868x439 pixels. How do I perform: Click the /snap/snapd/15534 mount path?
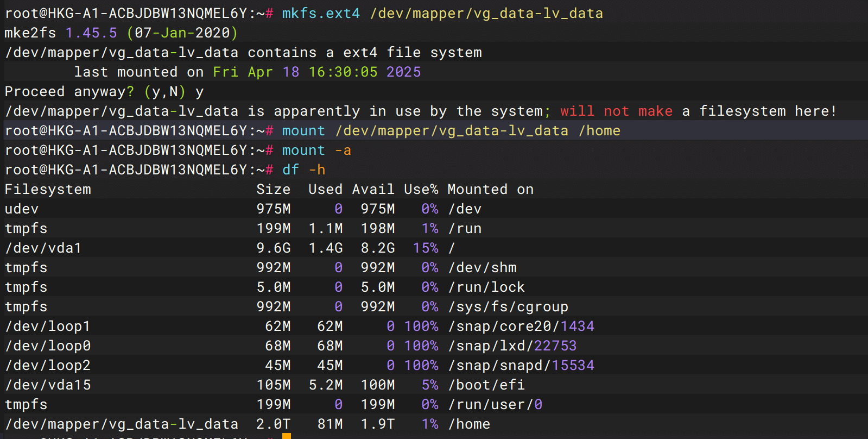pos(521,366)
